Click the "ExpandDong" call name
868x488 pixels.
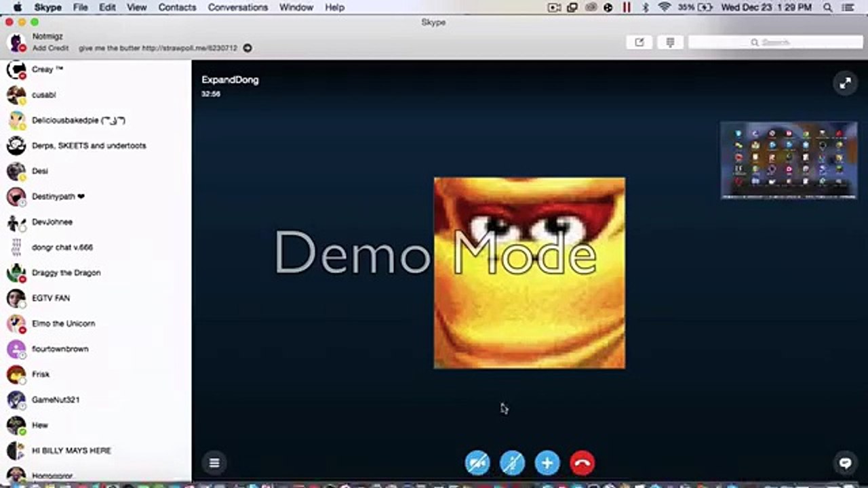click(230, 80)
